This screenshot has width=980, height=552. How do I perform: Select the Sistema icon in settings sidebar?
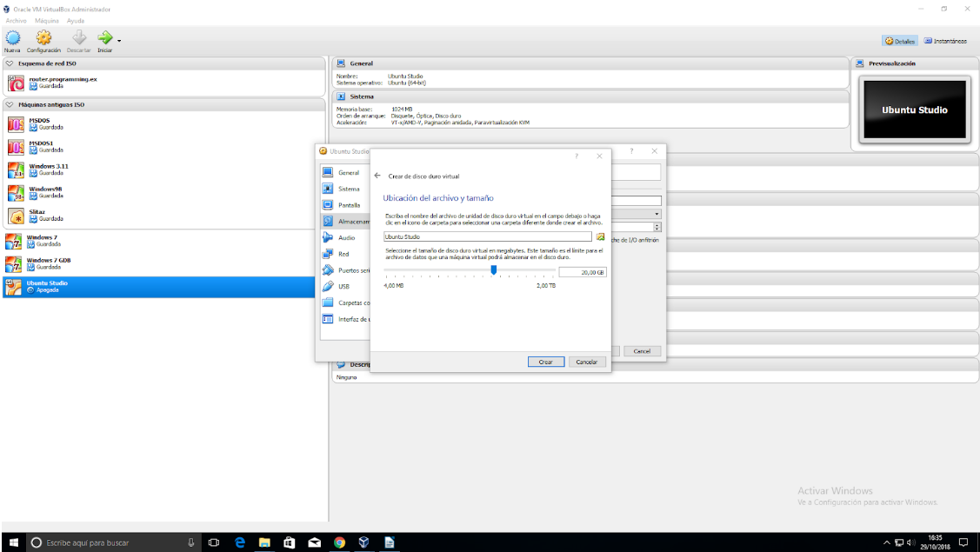pos(328,189)
